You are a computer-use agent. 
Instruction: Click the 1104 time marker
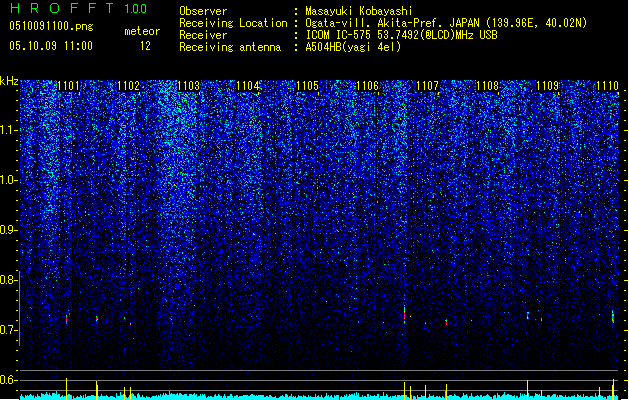pyautogui.click(x=248, y=86)
